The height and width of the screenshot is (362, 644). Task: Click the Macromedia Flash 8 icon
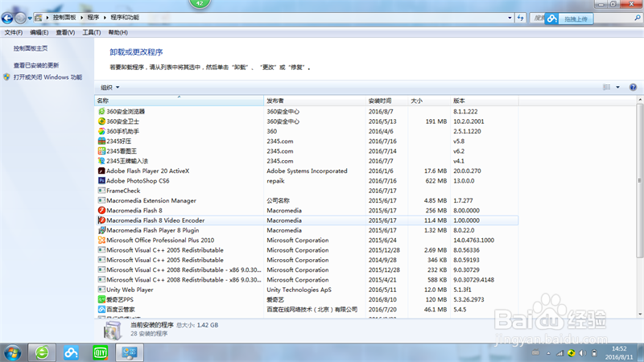click(x=101, y=210)
